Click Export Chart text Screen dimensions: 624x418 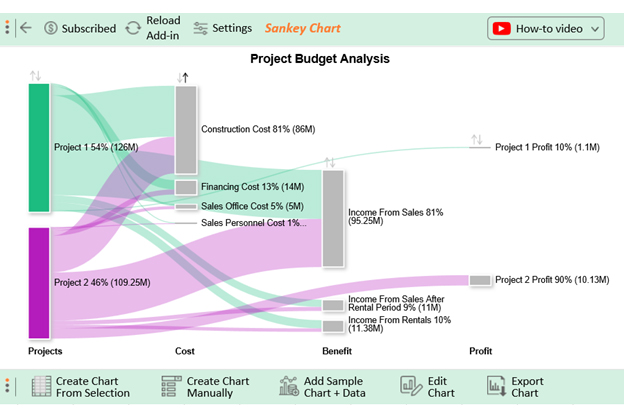pyautogui.click(x=527, y=387)
